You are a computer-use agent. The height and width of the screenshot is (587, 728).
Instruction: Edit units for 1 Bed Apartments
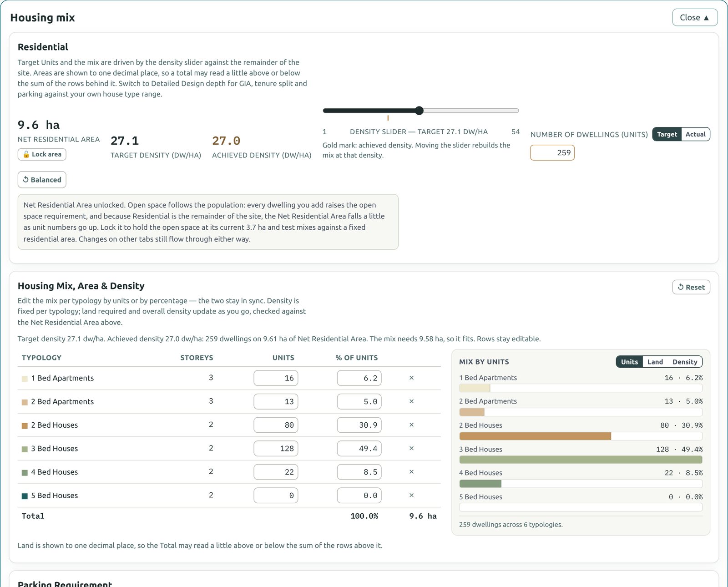click(x=276, y=378)
